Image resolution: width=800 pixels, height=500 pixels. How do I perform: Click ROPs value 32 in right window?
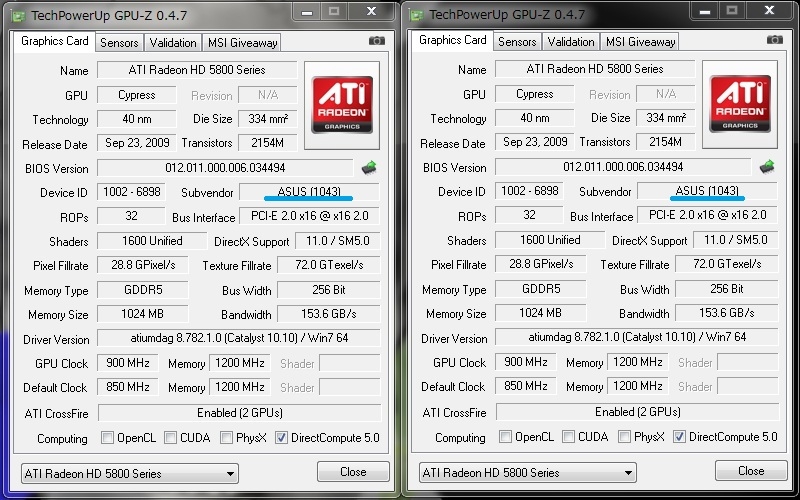(529, 215)
